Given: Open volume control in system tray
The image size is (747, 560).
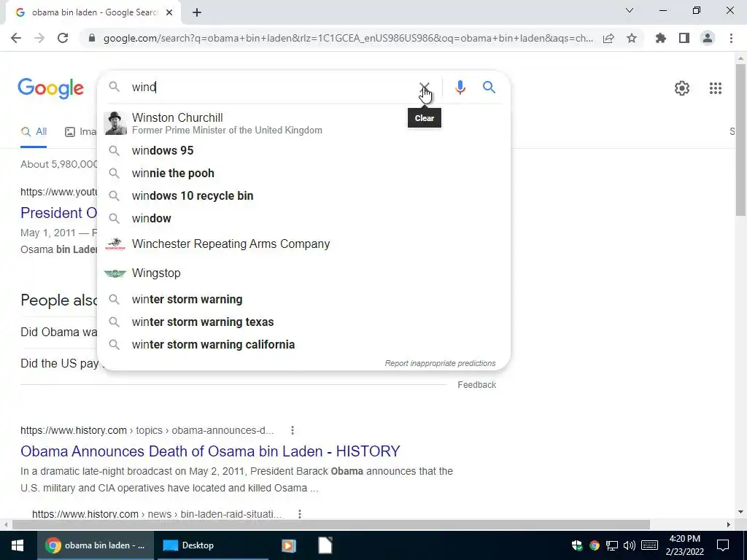Looking at the screenshot, I should pyautogui.click(x=630, y=545).
